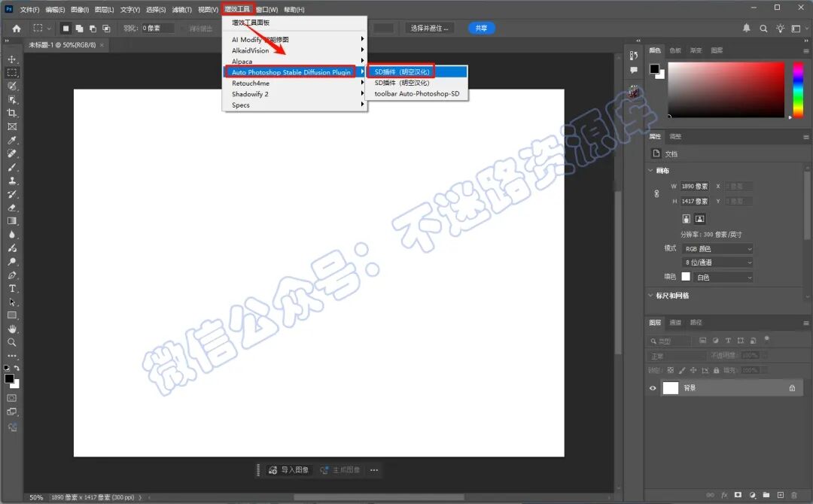Select the Rectangular Marquee tool in left toolbar

(12, 72)
